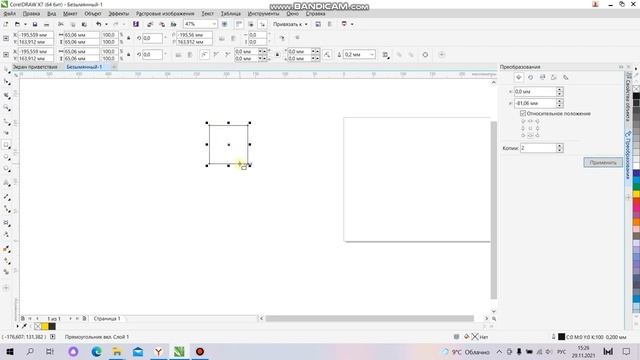This screenshot has height=360, width=640.
Task: Click the horizontal scrollbar under the canvas
Action: (370, 318)
